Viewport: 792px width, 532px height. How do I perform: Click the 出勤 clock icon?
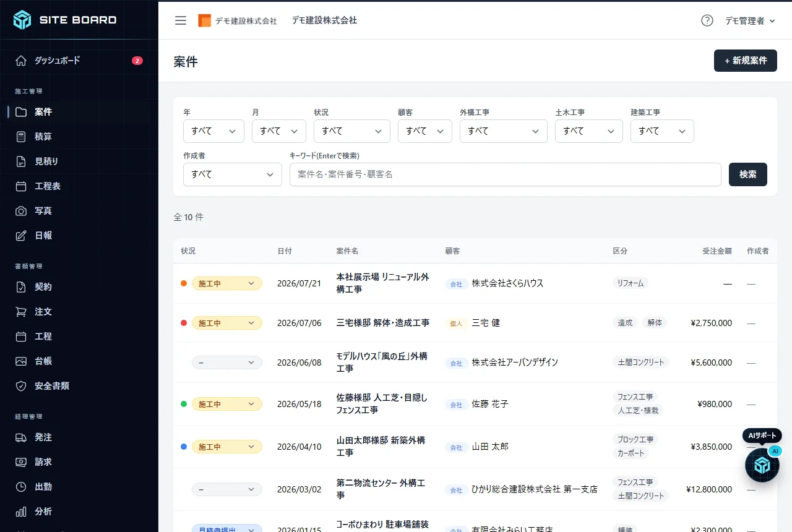click(21, 487)
